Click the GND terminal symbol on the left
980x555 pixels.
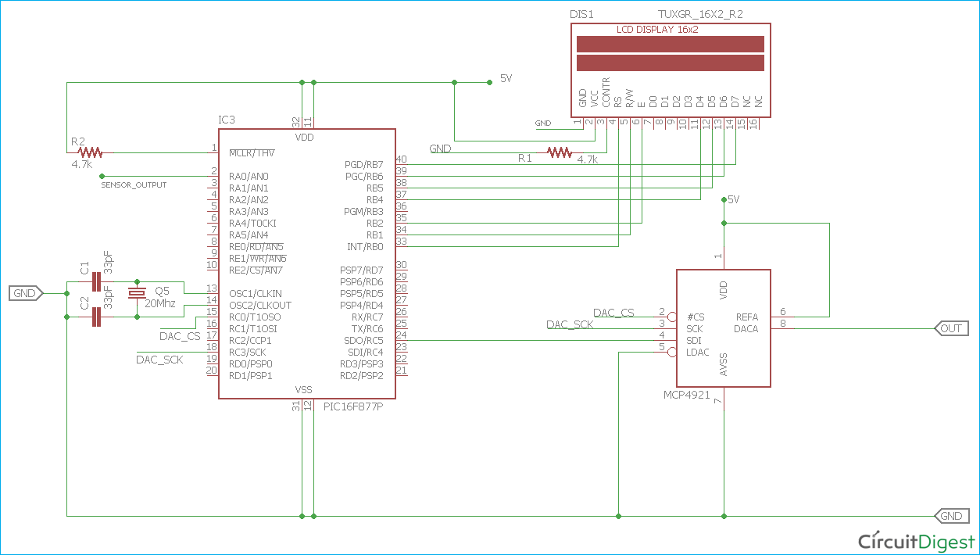(x=25, y=293)
